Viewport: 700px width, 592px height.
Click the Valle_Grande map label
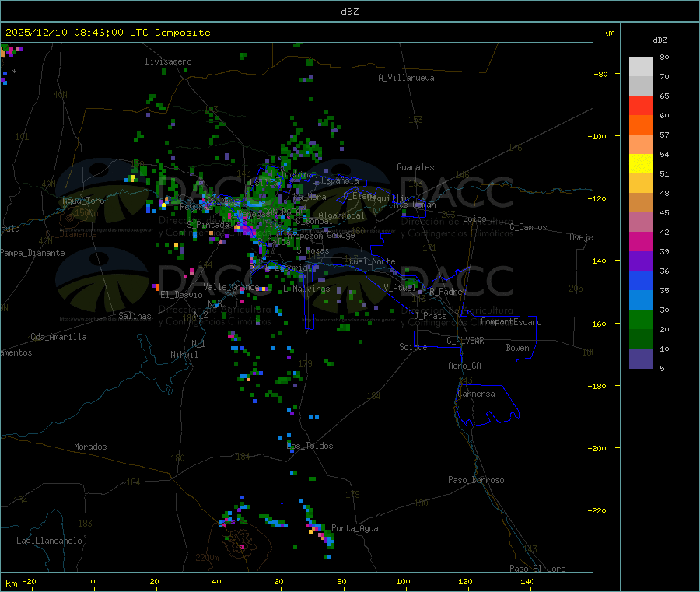click(x=231, y=287)
